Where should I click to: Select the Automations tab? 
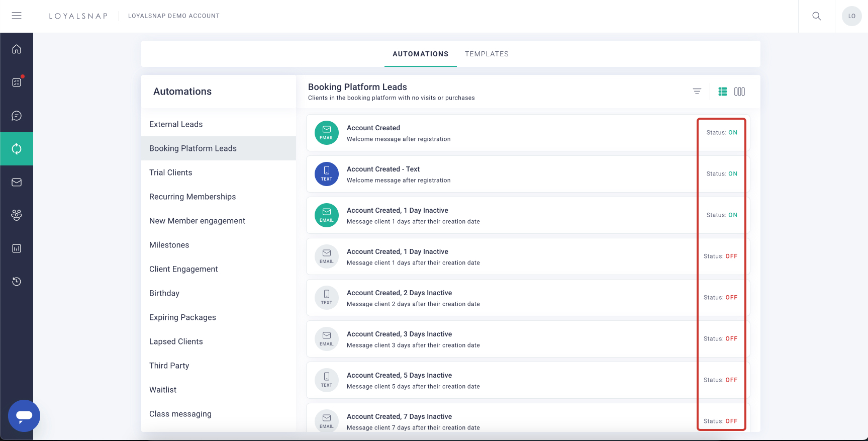tap(420, 54)
